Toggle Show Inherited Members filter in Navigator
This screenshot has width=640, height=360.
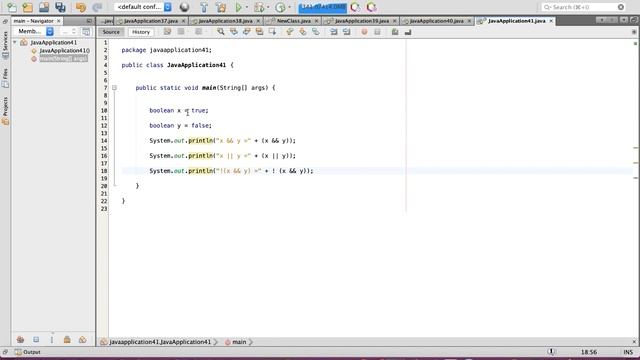click(x=20, y=340)
